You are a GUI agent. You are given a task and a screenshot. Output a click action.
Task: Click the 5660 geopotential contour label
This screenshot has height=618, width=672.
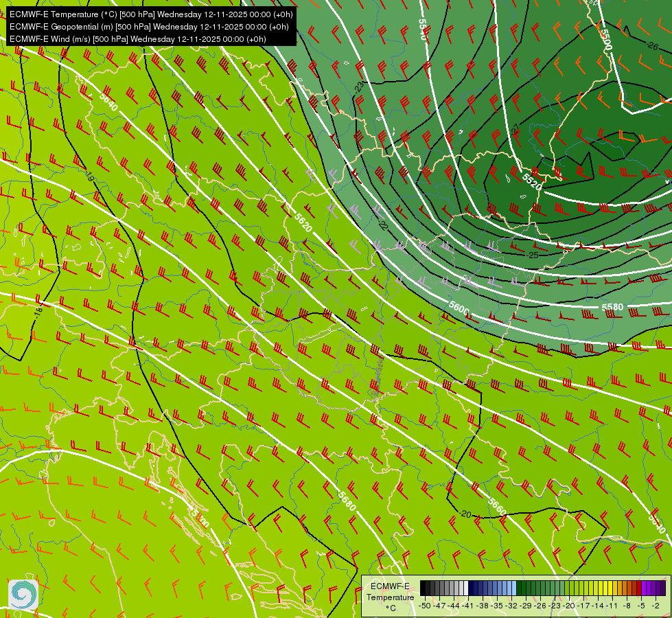coord(497,507)
